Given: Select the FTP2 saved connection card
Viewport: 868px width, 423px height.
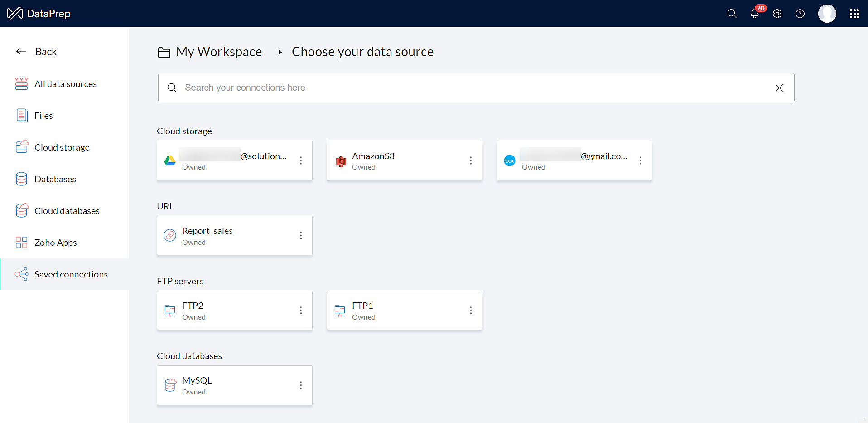Looking at the screenshot, I should 227,311.
